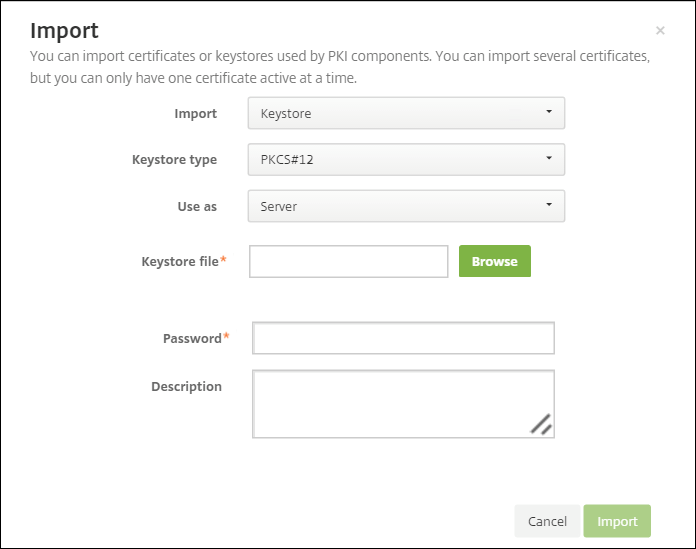Click the Keystore file text field

[348, 261]
